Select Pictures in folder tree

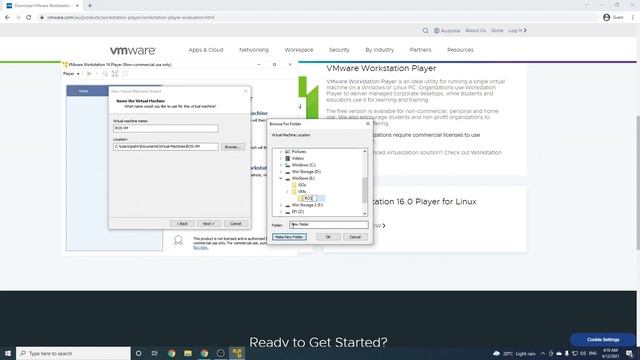[298, 152]
